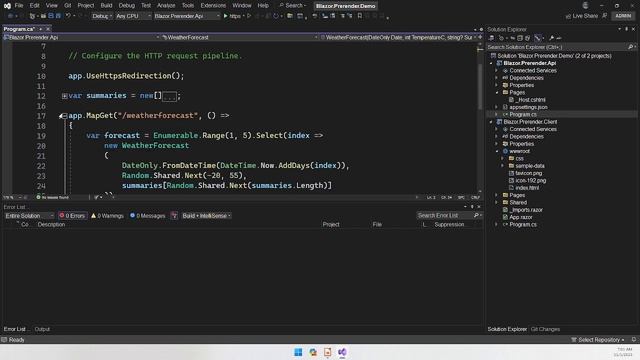Click Start Without Debugging outline play icon
Viewport: 640px width, 360px height.
pyautogui.click(x=249, y=16)
